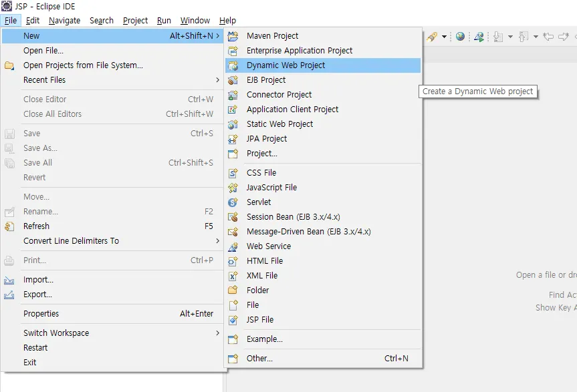Screen dimensions: 577x392
Task: Click the Other... wizard icon
Action: [233, 358]
